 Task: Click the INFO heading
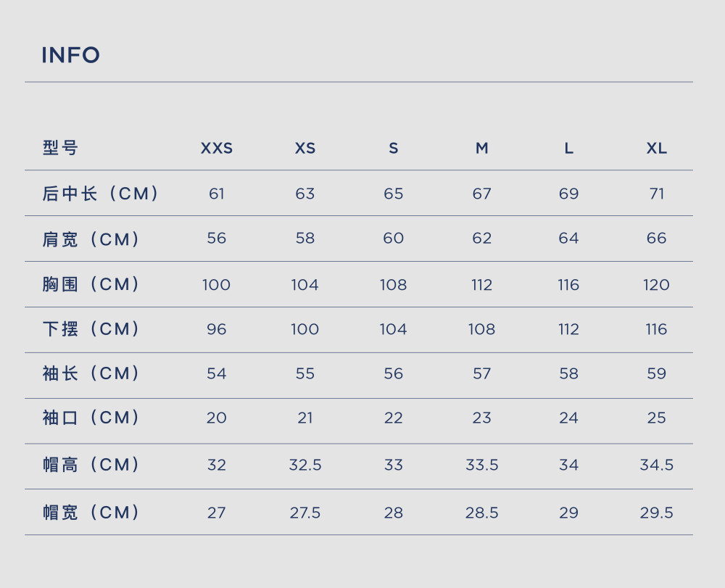pyautogui.click(x=71, y=55)
